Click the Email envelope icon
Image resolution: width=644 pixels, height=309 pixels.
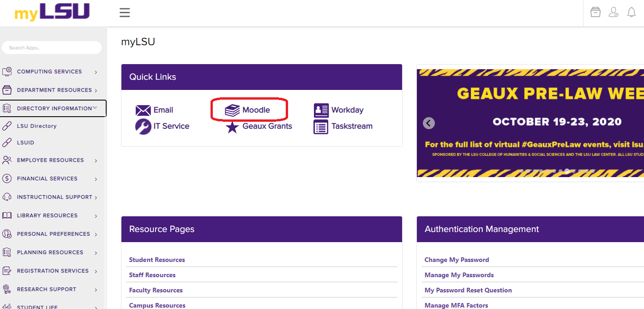coord(143,110)
